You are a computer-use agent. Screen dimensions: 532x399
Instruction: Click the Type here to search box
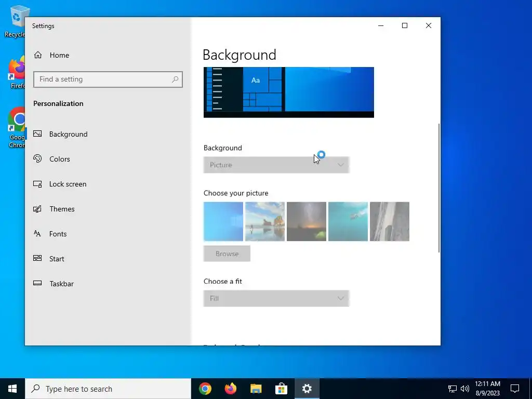(108, 389)
